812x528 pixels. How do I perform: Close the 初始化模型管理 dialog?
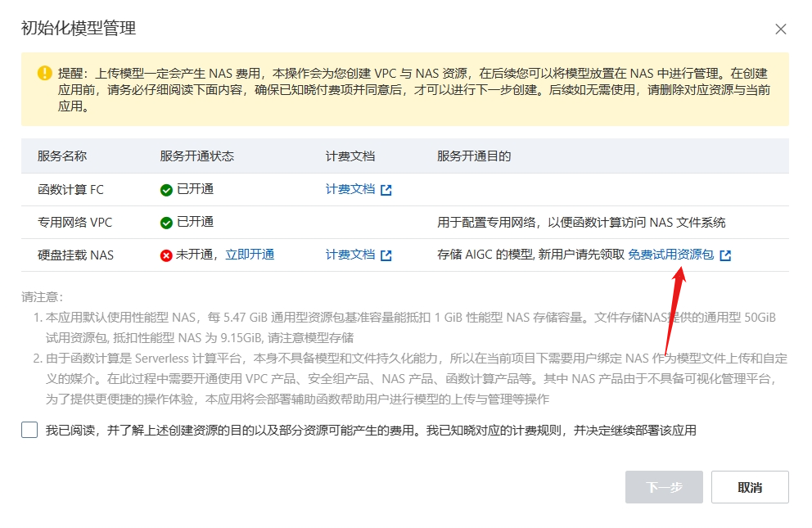tap(781, 29)
